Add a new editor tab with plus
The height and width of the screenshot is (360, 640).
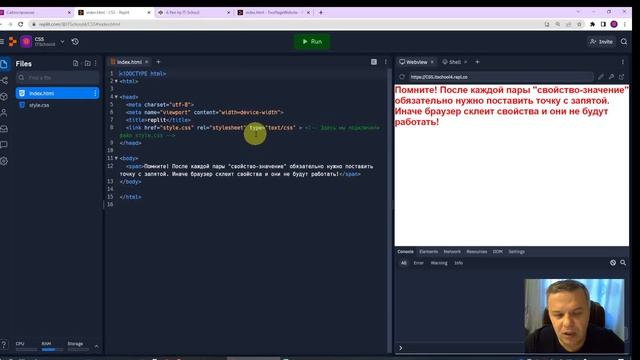tap(158, 62)
